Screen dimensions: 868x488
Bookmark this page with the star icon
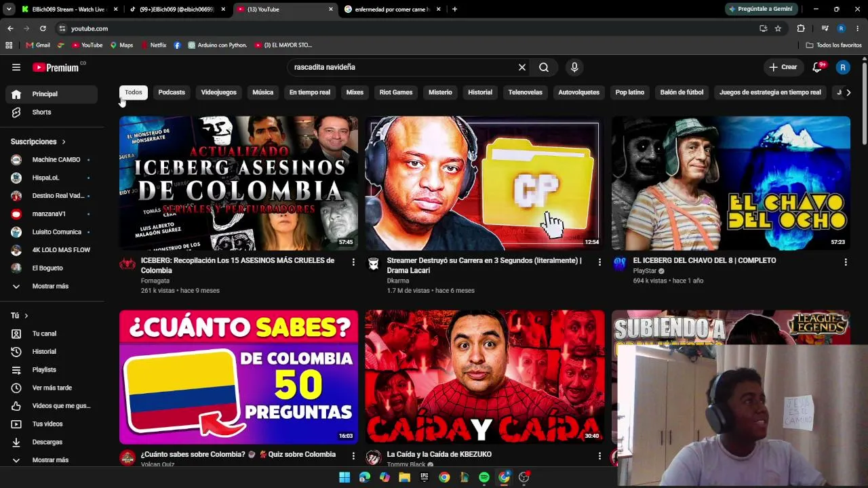pos(778,28)
